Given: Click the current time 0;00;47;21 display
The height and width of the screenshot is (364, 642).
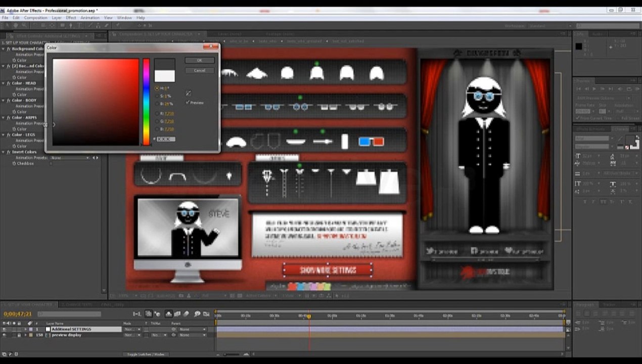Looking at the screenshot, I should (18, 314).
